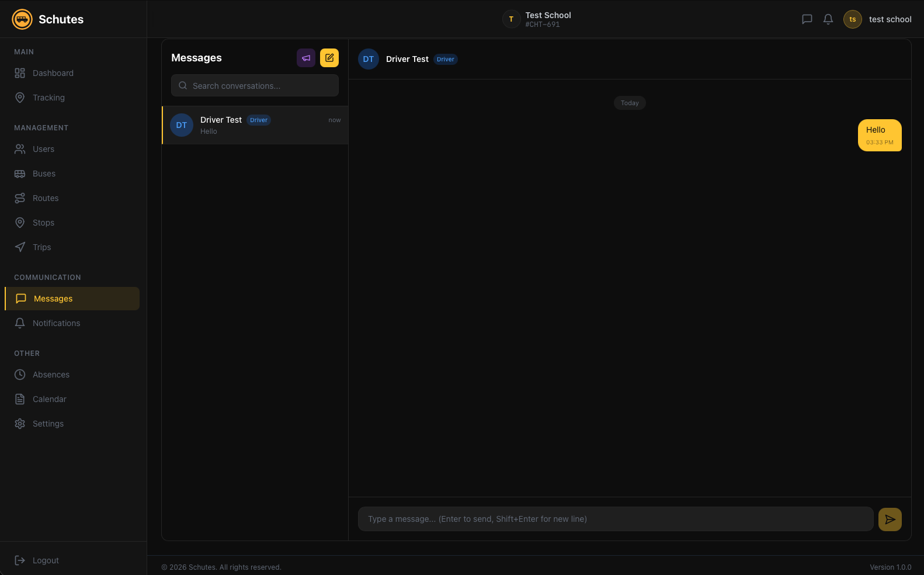Focus the Type a message input
Viewport: 924px width, 575px height.
[616, 519]
